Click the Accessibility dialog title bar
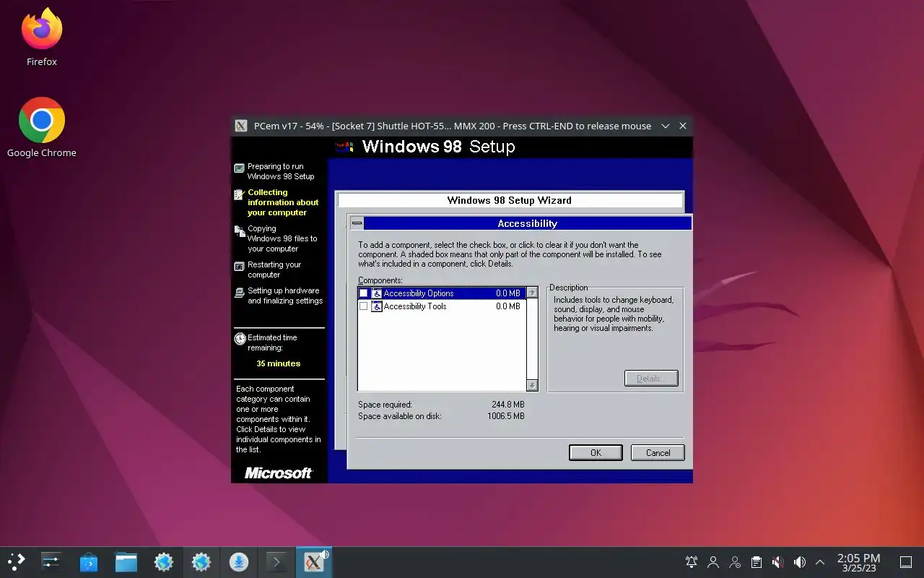 (x=527, y=223)
